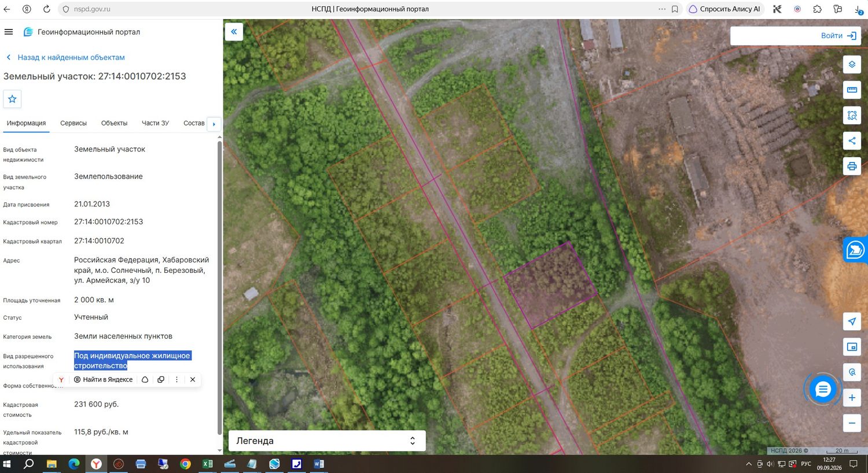
Task: Expand the Легенда panel
Action: pos(327,441)
